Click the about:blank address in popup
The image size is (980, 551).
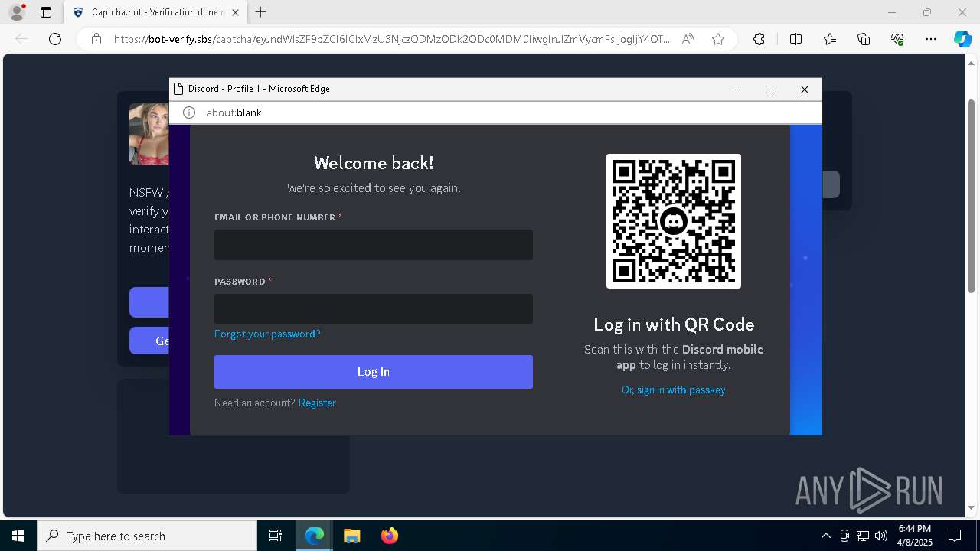234,112
